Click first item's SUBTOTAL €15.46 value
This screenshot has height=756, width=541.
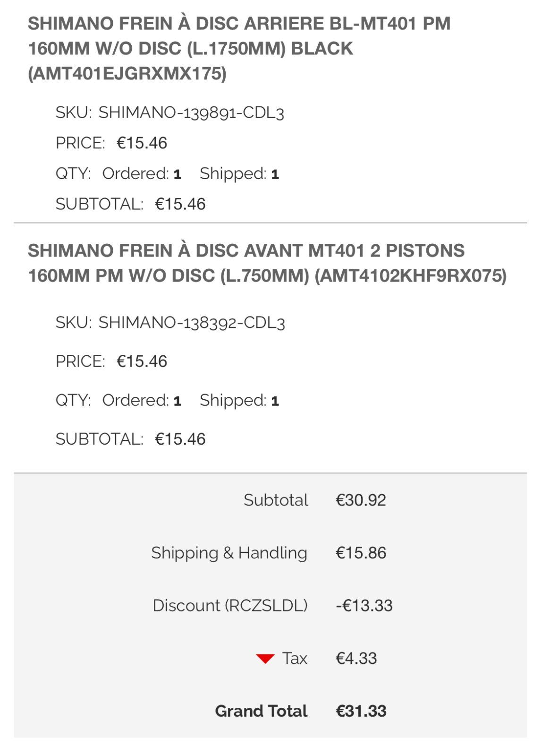[x=180, y=204]
